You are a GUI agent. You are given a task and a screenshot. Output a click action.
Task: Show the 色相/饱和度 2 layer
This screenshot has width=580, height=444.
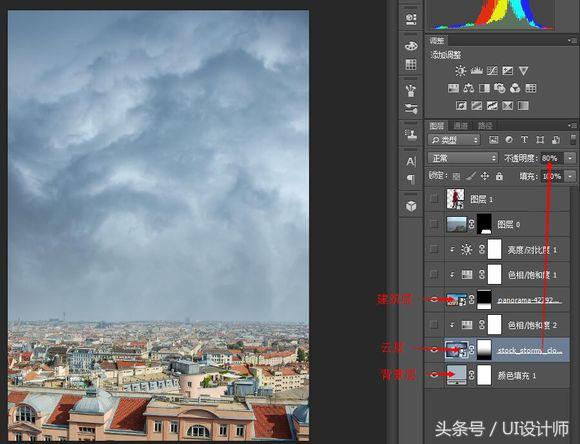pyautogui.click(x=434, y=324)
